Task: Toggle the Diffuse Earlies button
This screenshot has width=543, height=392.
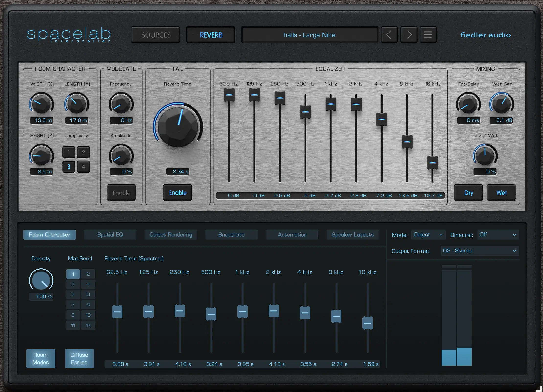Action: pos(79,358)
